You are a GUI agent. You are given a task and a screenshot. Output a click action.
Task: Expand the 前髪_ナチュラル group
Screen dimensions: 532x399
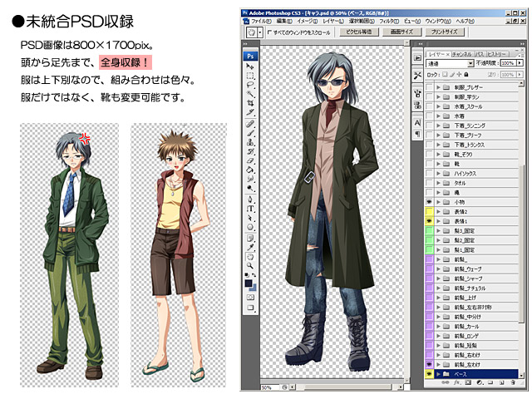coord(439,288)
